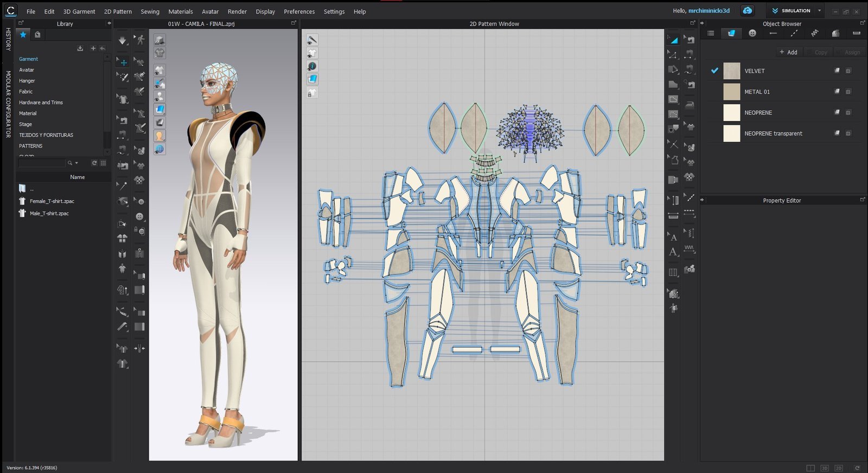Select the Steam iron tool

(690, 104)
